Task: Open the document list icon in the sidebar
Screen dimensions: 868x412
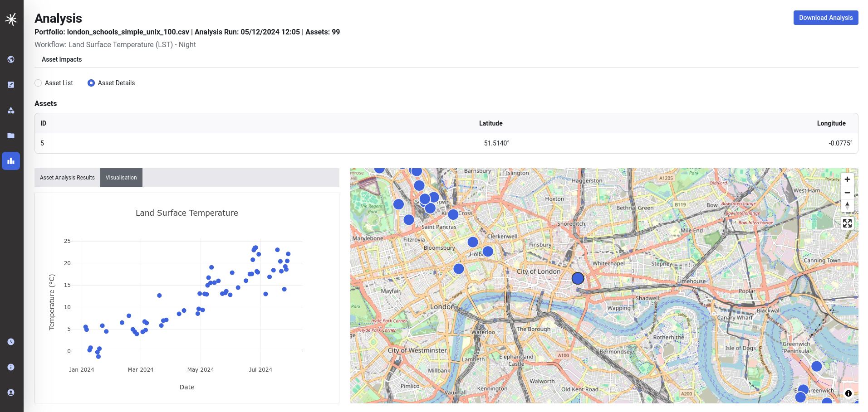Action: click(x=11, y=85)
